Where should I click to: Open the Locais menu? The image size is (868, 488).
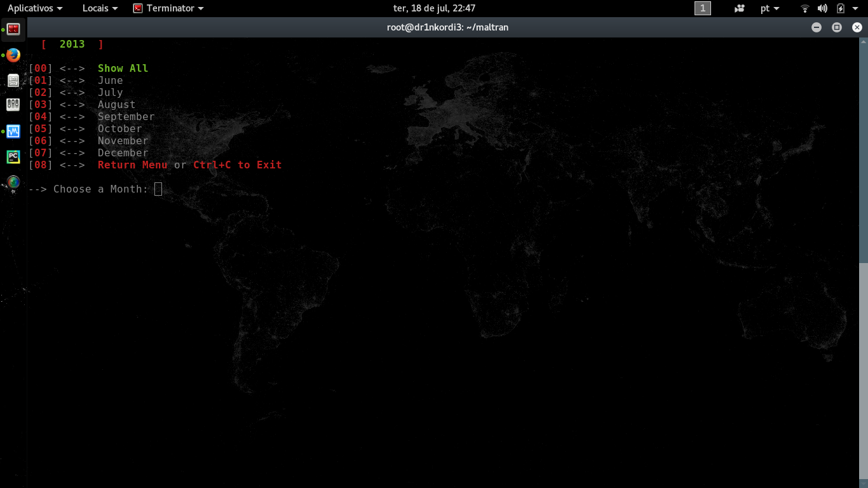[x=100, y=8]
